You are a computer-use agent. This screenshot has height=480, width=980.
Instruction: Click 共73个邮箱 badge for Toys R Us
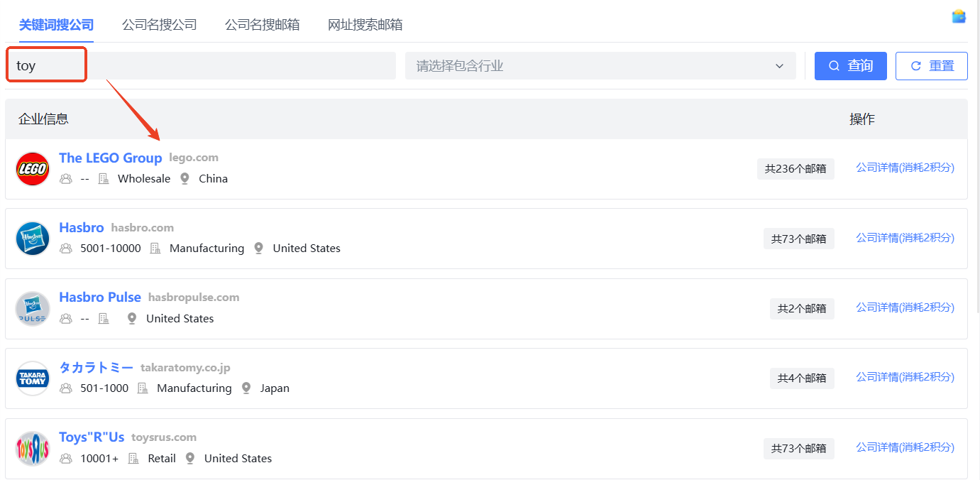pos(799,449)
